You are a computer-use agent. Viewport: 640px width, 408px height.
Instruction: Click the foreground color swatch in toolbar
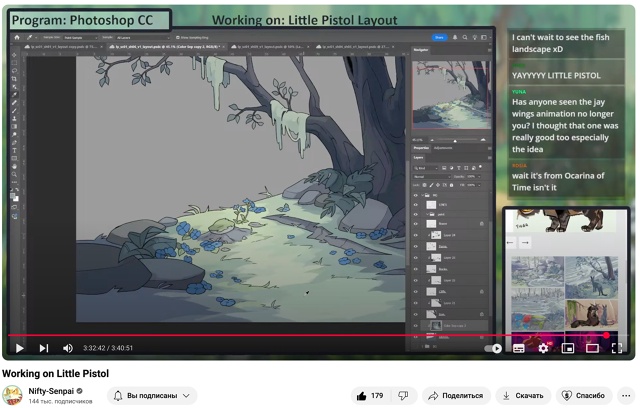click(x=13, y=196)
